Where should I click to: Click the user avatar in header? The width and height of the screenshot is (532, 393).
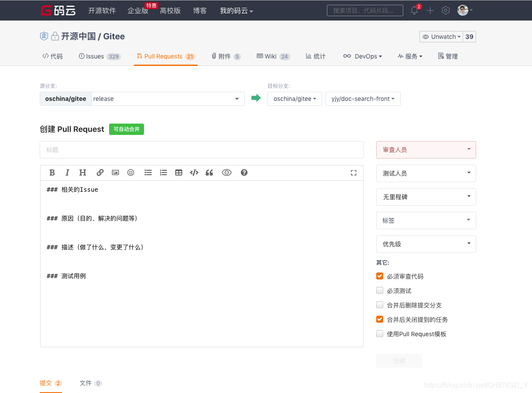tap(463, 10)
